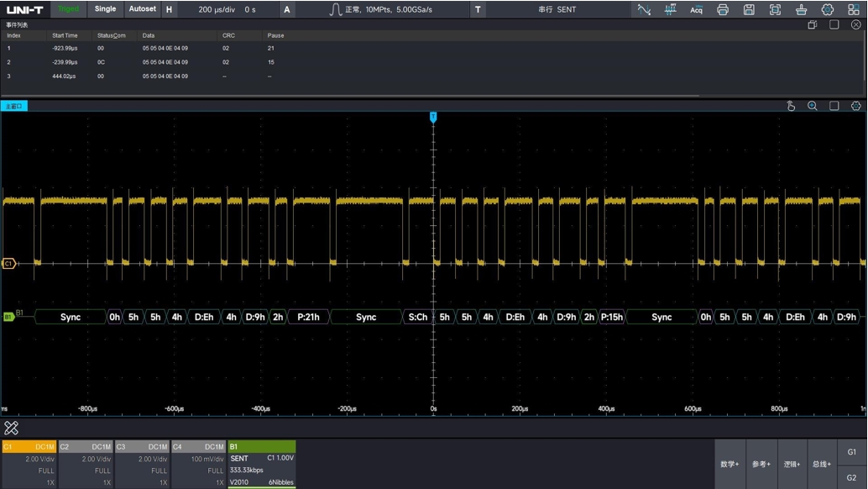The height and width of the screenshot is (489, 868).
Task: Toggle channel C4 tab
Action: point(199,446)
